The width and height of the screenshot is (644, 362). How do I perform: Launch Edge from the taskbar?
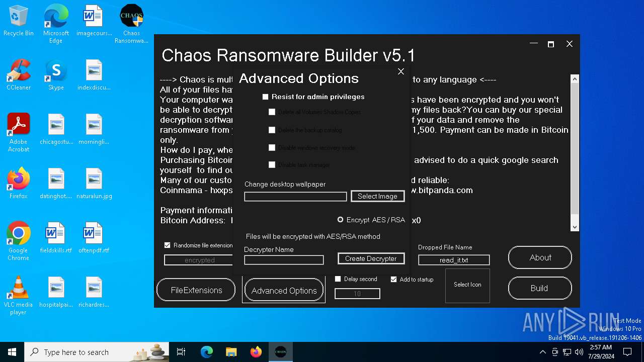[207, 352]
